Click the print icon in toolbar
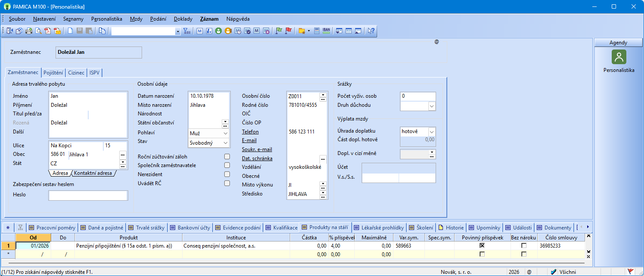The image size is (644, 276). [29, 31]
